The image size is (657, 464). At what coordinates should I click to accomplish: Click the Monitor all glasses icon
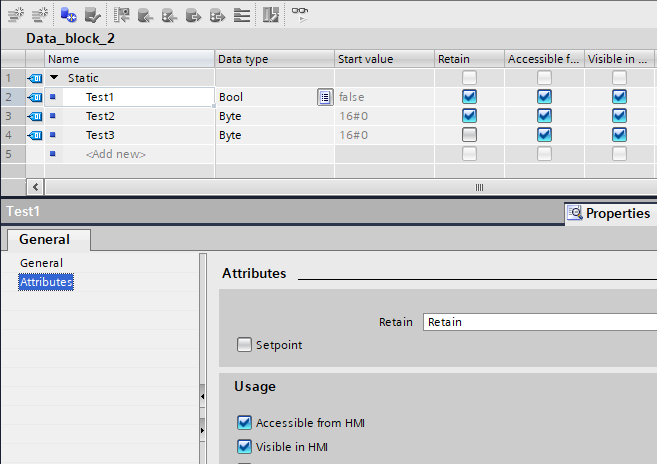[x=299, y=14]
